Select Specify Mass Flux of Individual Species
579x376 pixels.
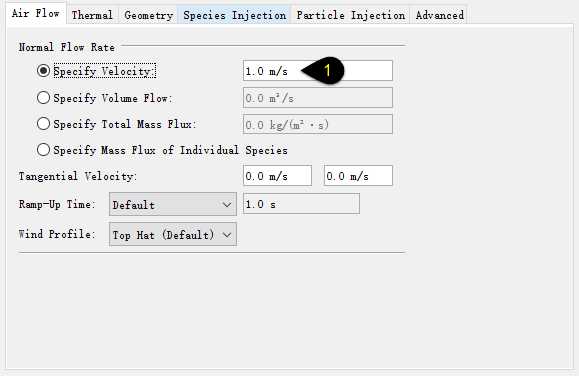point(44,150)
